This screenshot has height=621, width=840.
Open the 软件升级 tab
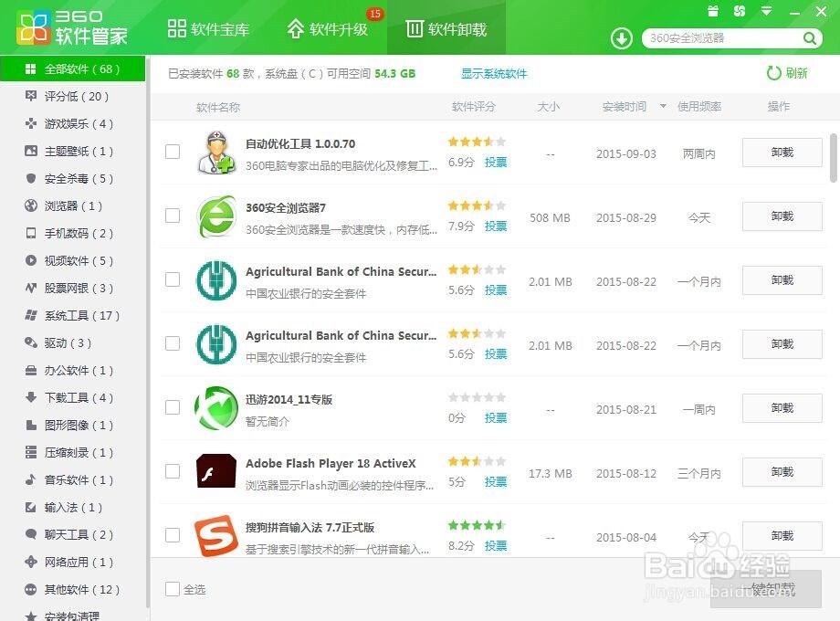click(328, 28)
